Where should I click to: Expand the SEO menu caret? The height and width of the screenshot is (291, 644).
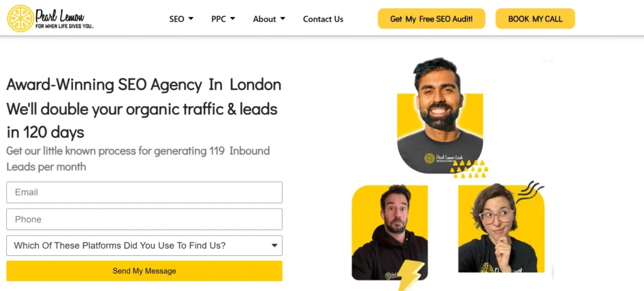pyautogui.click(x=191, y=18)
